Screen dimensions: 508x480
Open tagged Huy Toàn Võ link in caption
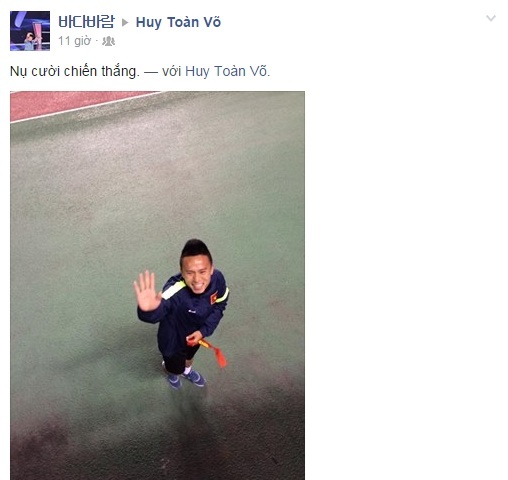coord(226,71)
